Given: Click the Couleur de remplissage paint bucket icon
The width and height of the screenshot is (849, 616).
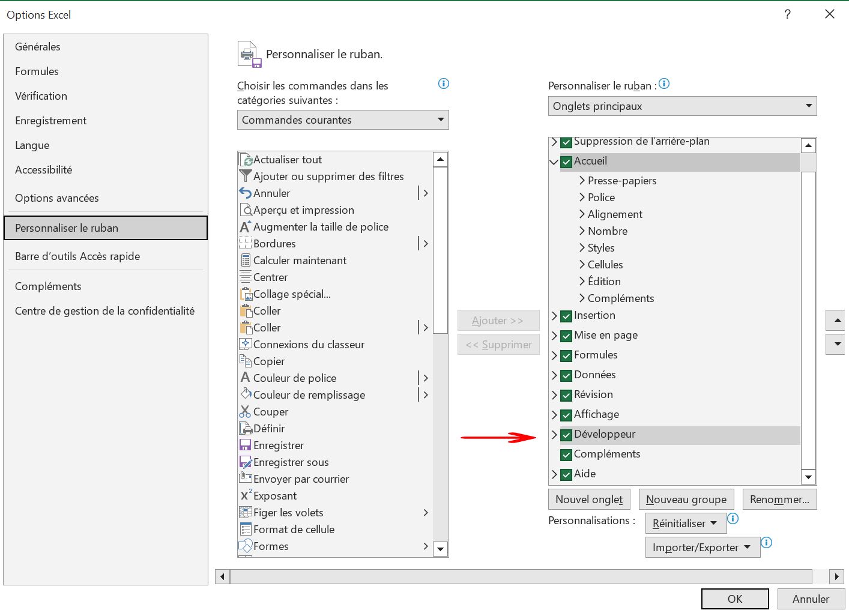Looking at the screenshot, I should (x=246, y=394).
